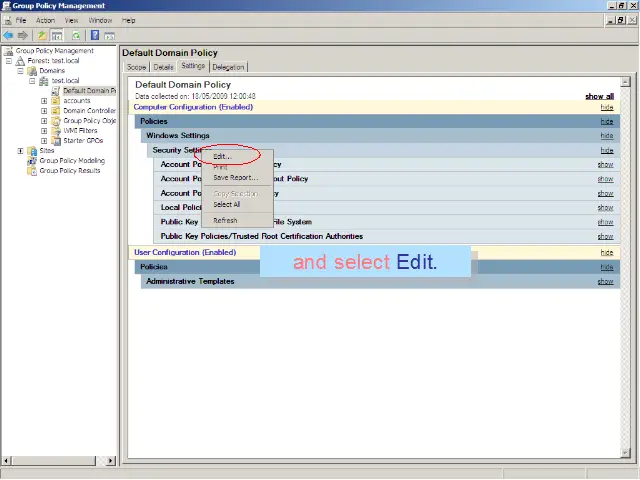Open the Help toolbar icon
Screen dimensions: 640x480
[x=95, y=35]
